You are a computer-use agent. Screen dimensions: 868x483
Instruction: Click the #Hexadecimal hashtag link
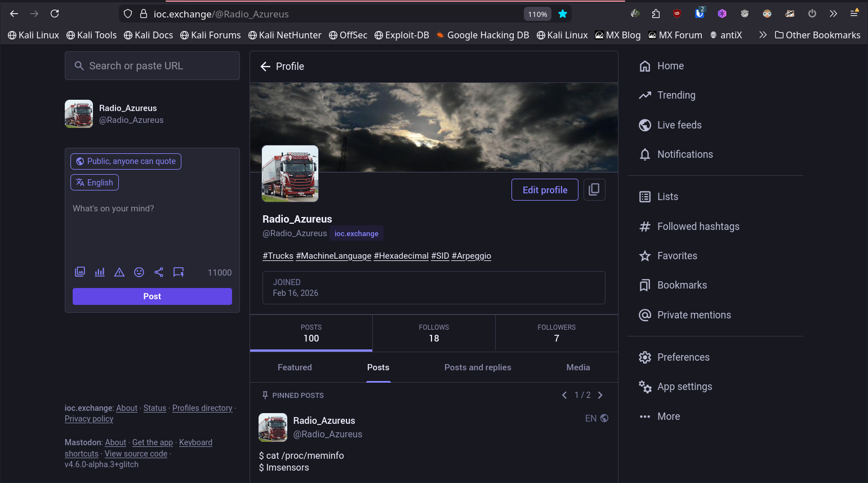click(x=401, y=256)
